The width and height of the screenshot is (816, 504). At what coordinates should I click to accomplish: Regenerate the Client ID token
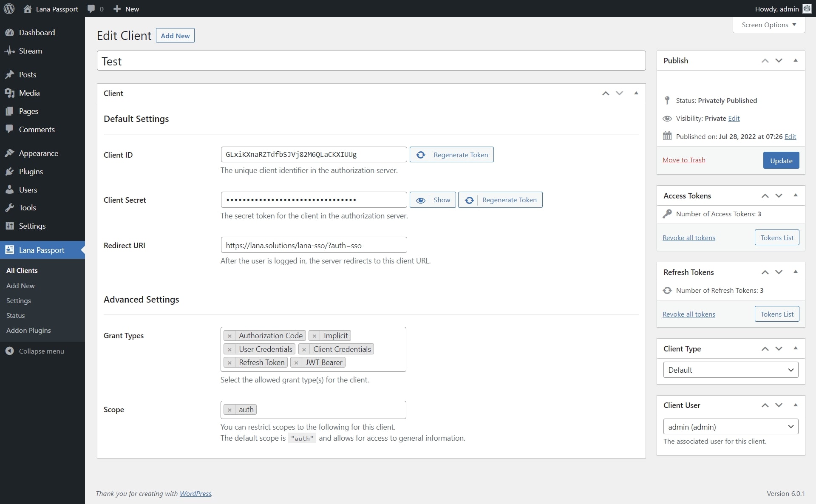tap(451, 155)
